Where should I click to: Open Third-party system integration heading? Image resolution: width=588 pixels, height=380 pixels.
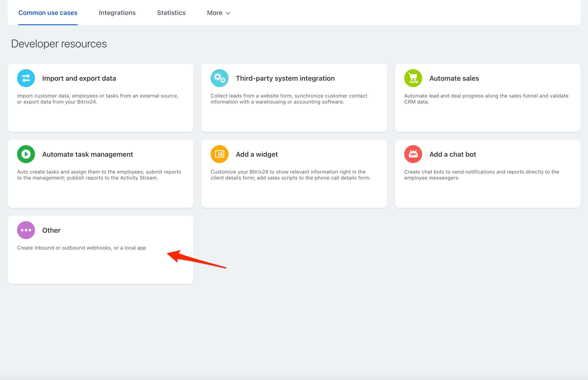[x=285, y=78]
